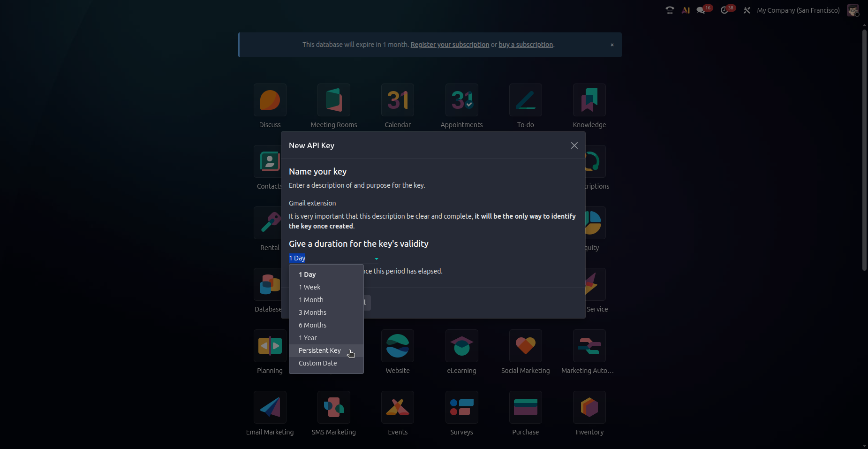This screenshot has width=868, height=449.
Task: Open the Calendar app icon
Action: 398,100
